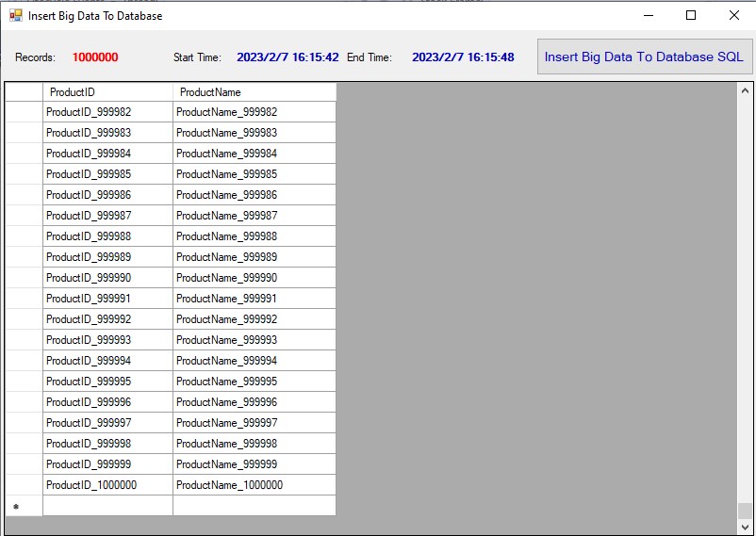This screenshot has height=536, width=756.
Task: Select cell ProductID_999984
Action: coord(108,154)
